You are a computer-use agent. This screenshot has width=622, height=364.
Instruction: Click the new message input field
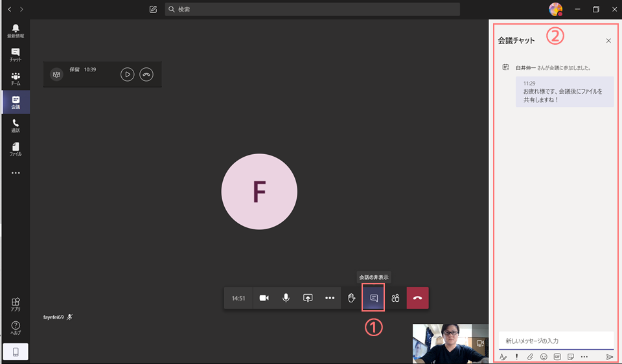point(556,341)
